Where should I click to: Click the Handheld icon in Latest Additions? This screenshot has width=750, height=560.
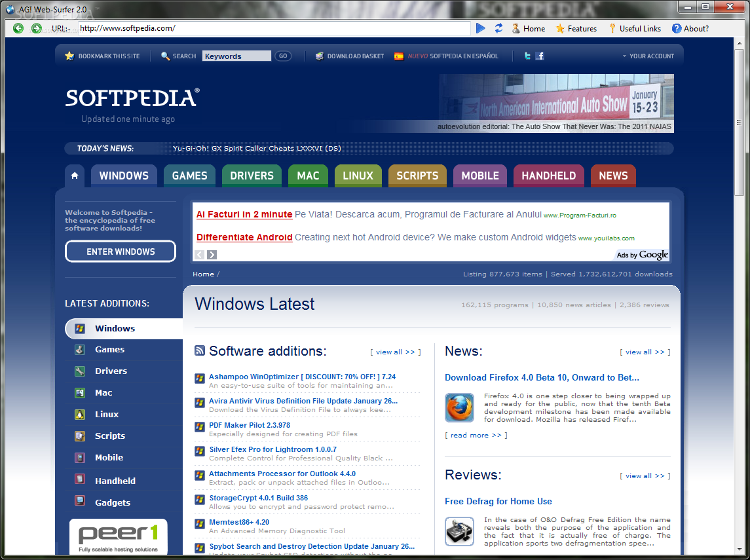pos(80,479)
